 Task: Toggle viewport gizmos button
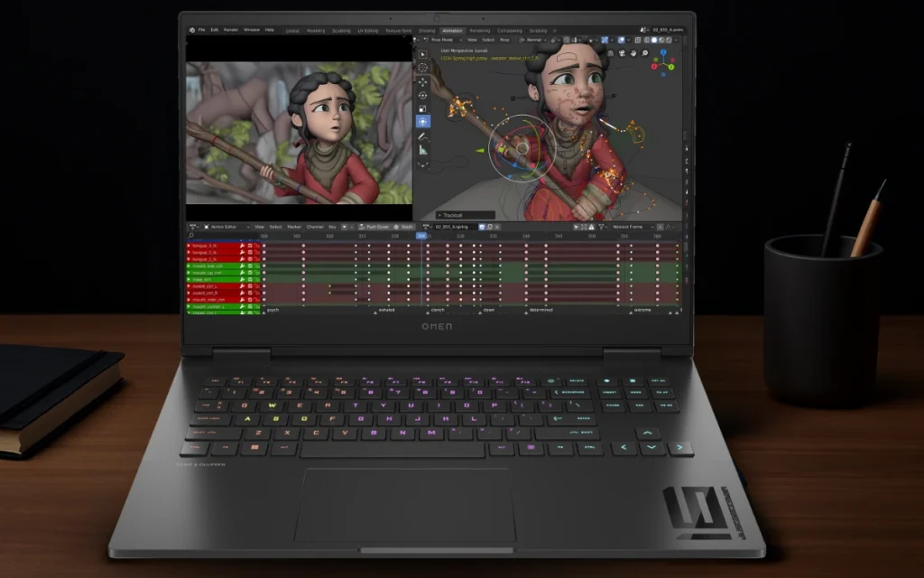(x=605, y=40)
